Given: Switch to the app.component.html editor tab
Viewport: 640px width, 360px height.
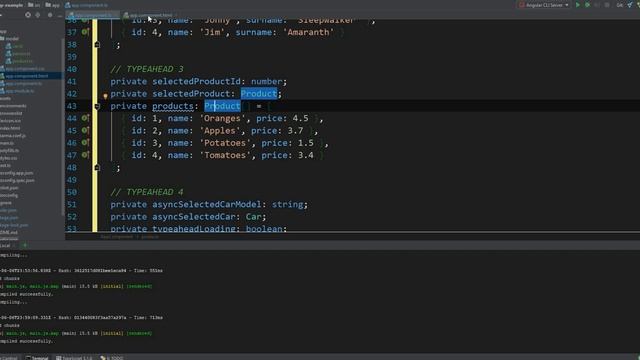Looking at the screenshot, I should 148,15.
